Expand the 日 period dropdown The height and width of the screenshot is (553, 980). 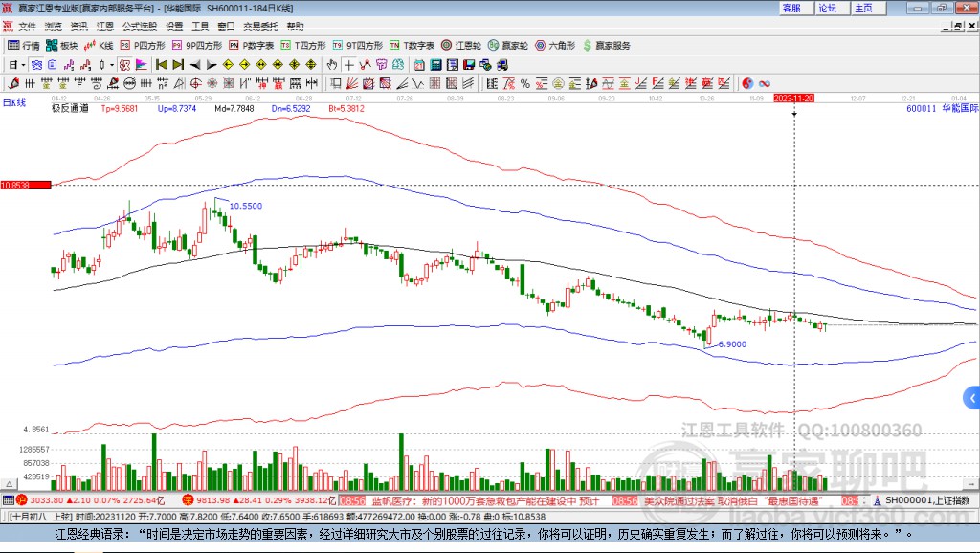coord(23,65)
